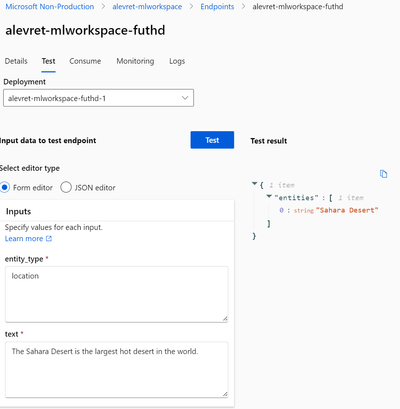Collapse the root JSON object triangle
The height and width of the screenshot is (409, 400).
click(x=255, y=184)
